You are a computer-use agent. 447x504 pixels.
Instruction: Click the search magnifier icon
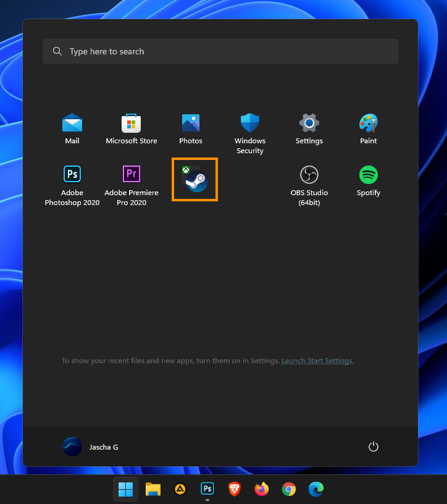(57, 51)
